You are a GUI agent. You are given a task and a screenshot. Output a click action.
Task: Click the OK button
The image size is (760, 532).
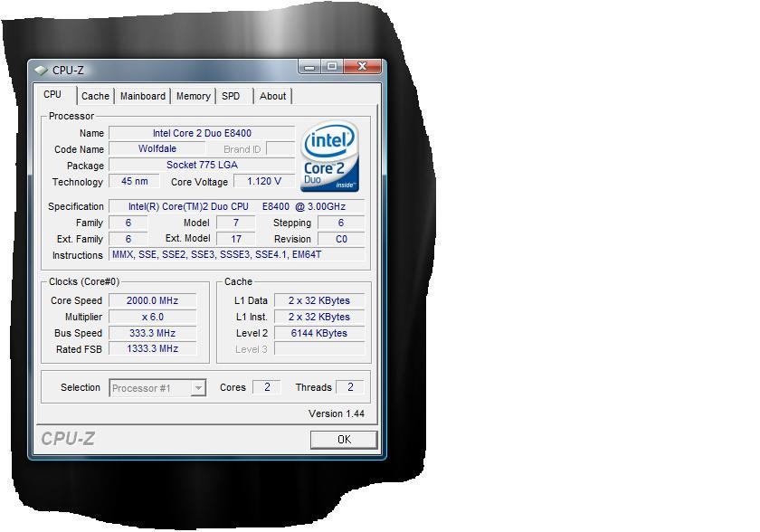tap(344, 440)
